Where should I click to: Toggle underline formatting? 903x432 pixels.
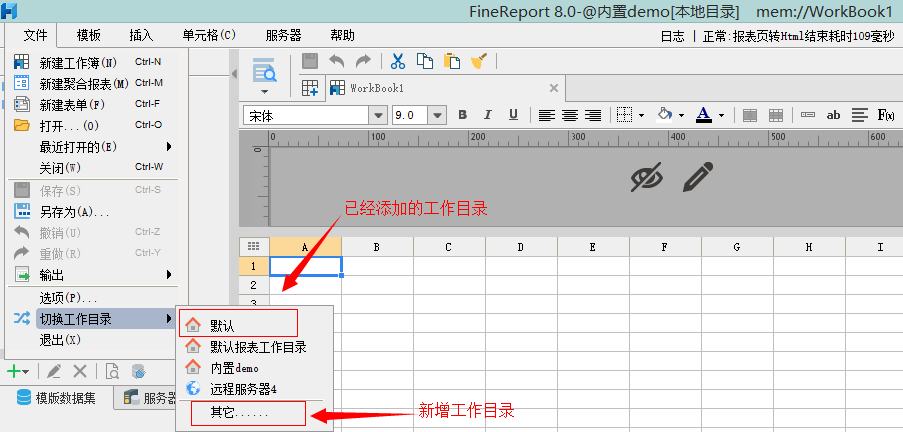[513, 115]
